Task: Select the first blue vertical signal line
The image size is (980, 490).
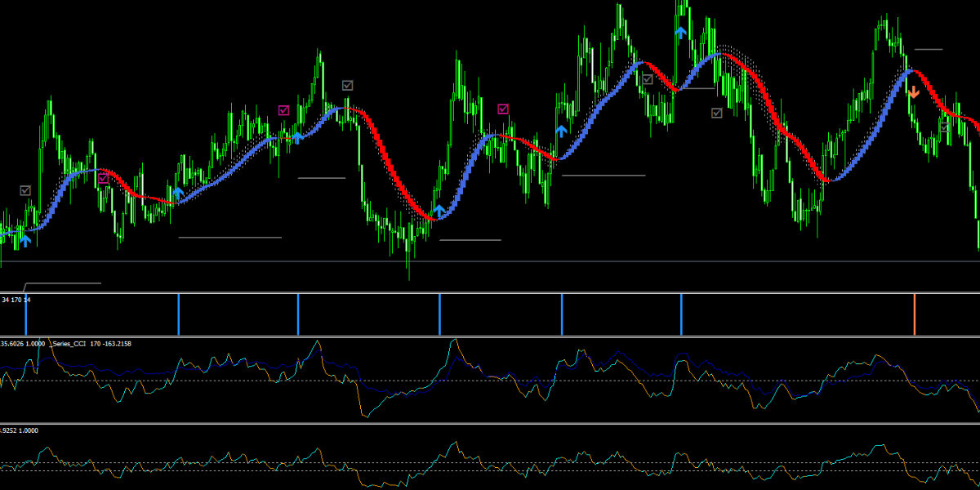Action: tap(26, 314)
